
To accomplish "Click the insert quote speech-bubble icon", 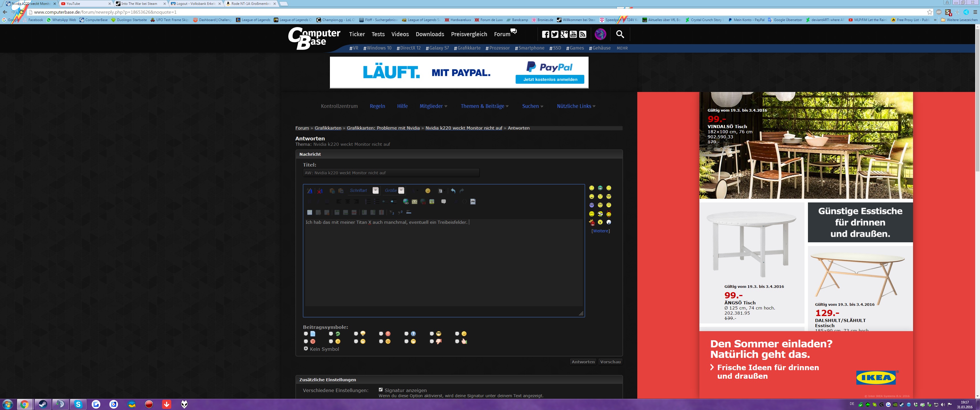I will 444,202.
